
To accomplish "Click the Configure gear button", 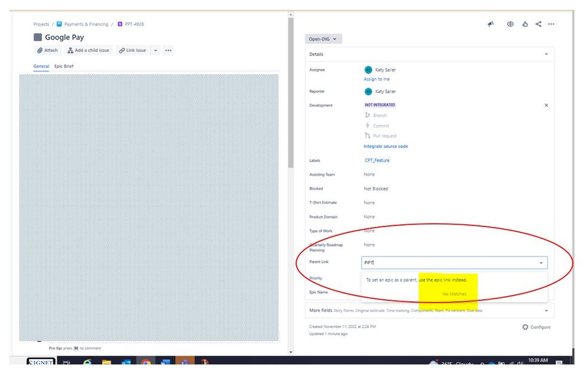I will coord(536,327).
